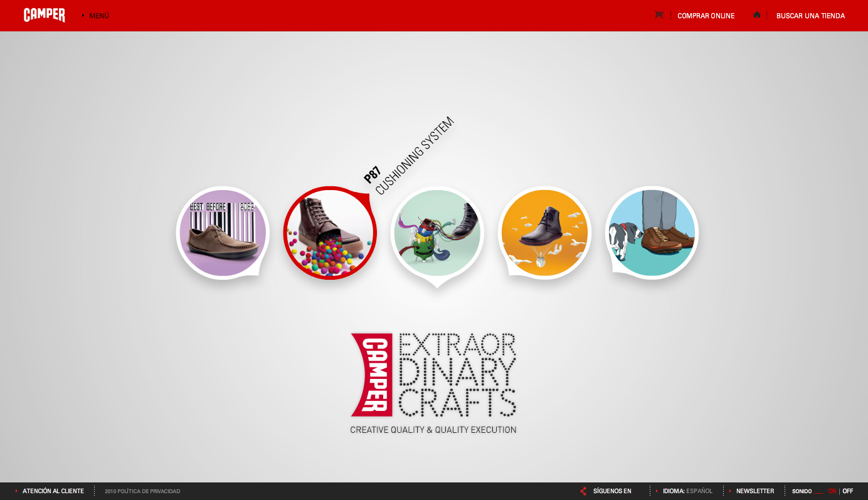868x500 pixels.
Task: Click the red share icon beside Síguenos en
Action: click(x=583, y=491)
